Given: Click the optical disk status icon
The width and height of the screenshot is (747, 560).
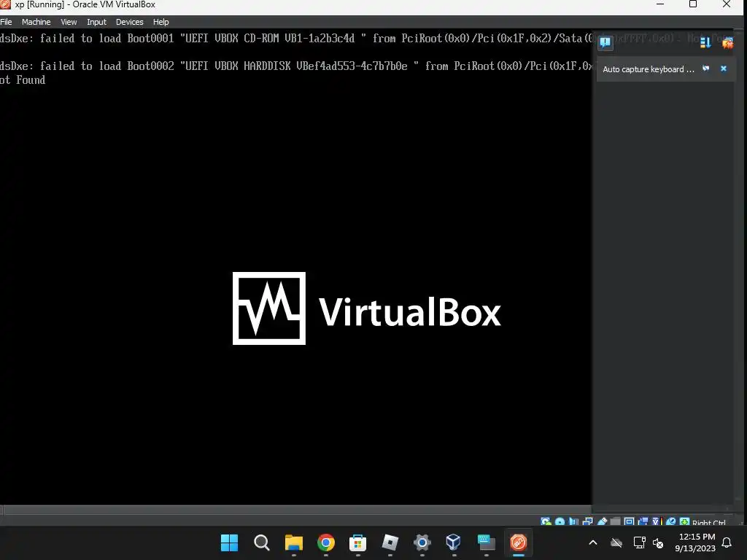Looking at the screenshot, I should [560, 521].
